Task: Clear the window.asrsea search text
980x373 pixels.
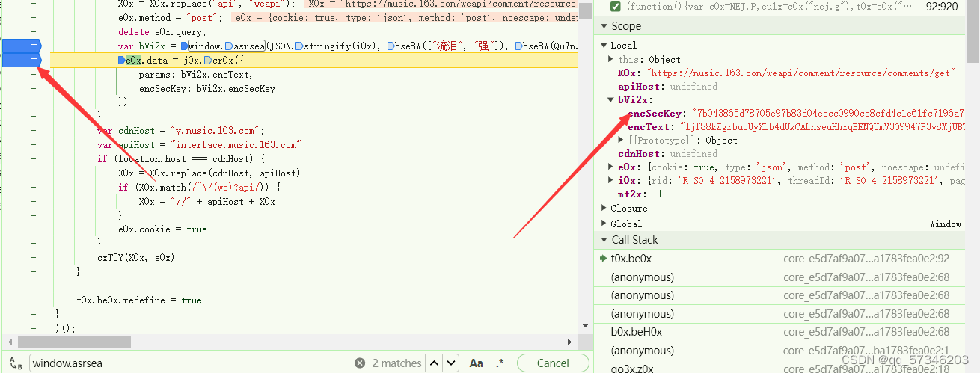Action: coord(360,363)
